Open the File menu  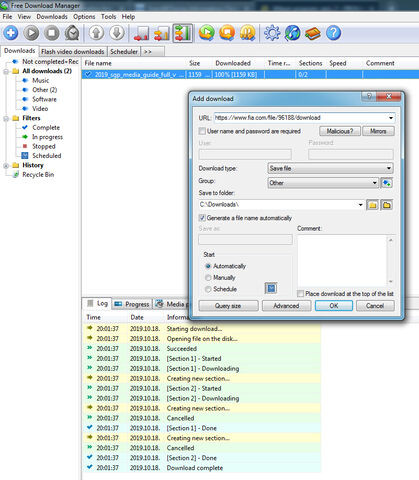pos(7,17)
